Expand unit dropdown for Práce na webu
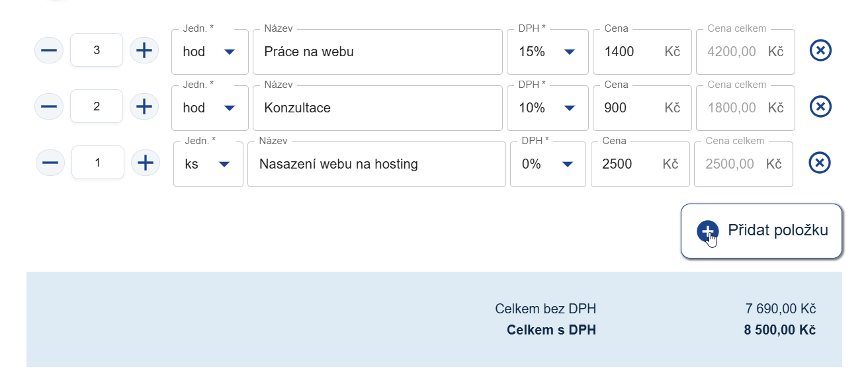 click(210, 52)
